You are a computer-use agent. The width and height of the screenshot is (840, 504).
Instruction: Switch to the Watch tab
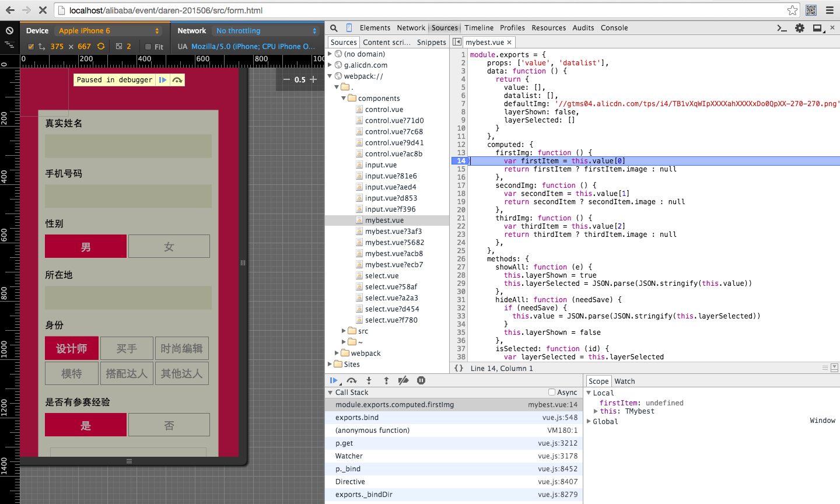(x=624, y=381)
